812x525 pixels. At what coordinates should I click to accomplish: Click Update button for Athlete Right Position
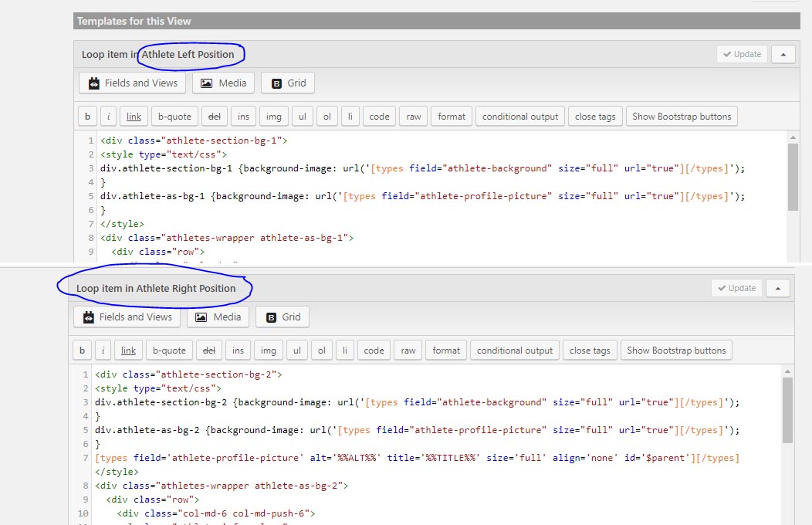pos(737,289)
